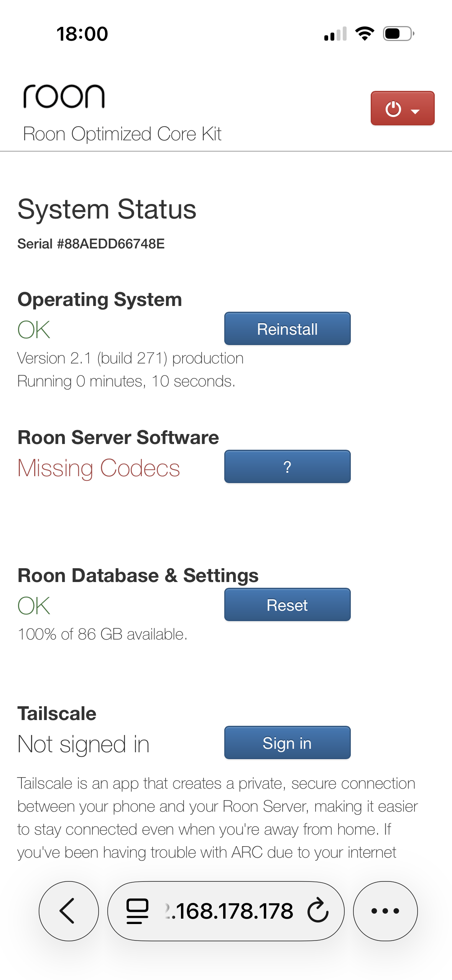Tap the battery icon in status bar

[x=398, y=34]
